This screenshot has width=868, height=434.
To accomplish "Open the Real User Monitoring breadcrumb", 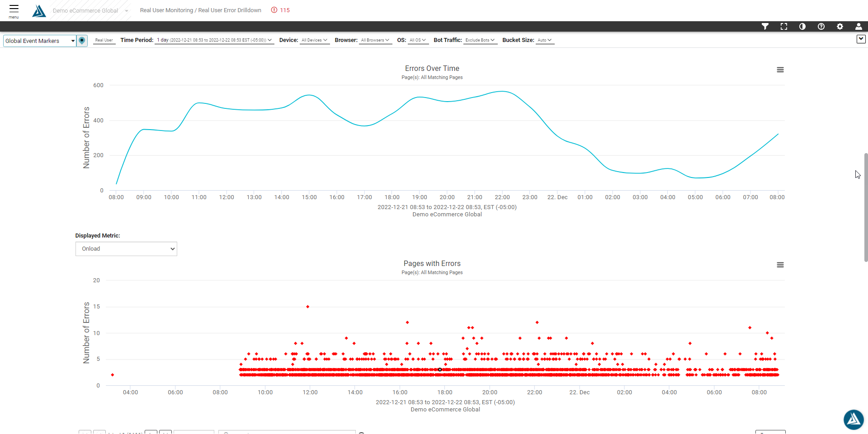I will [166, 10].
